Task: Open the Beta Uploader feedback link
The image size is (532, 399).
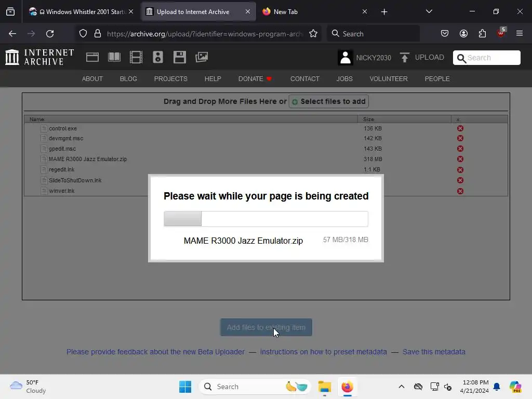Action: click(x=155, y=352)
